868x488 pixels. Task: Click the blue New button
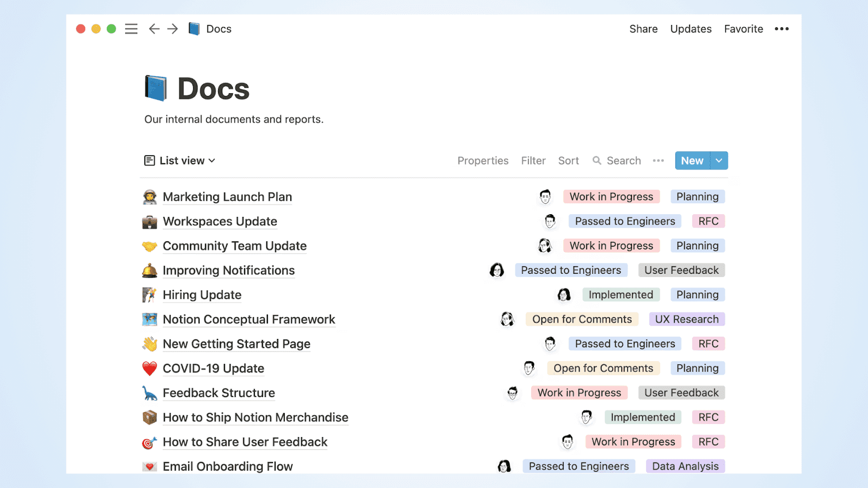tap(692, 160)
